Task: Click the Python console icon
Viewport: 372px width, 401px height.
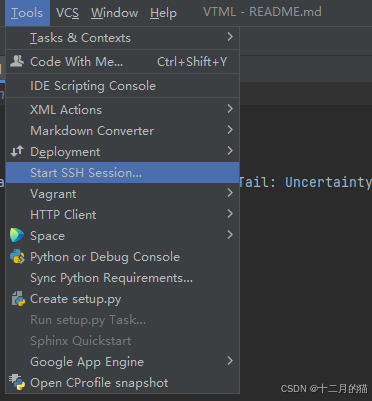Action: tap(17, 257)
